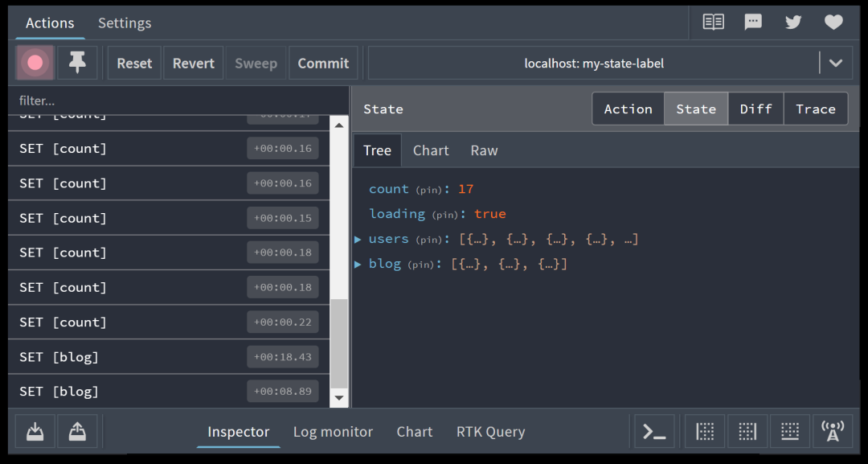This screenshot has height=464, width=868.
Task: Show the Diff inspector view
Action: 756,109
